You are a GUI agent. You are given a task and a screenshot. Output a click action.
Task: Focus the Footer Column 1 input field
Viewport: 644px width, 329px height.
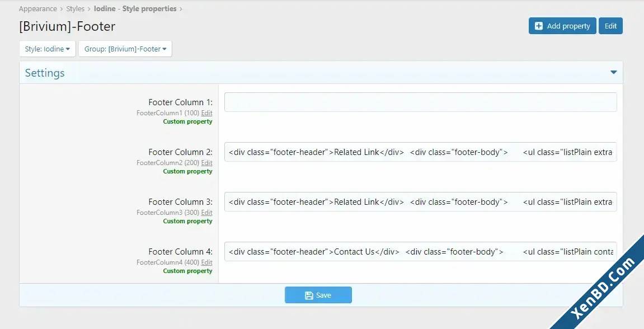point(421,102)
